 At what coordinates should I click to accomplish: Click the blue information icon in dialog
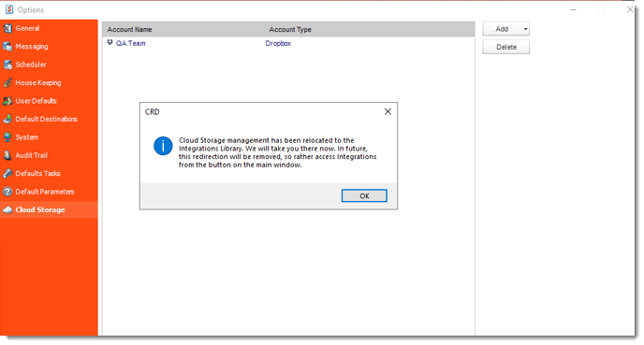[163, 146]
